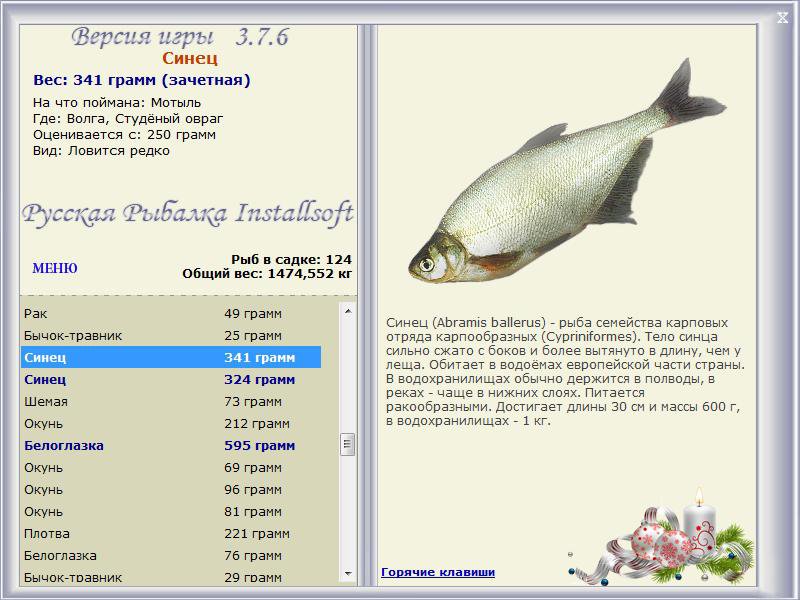Select the Белоглазка 76 грамм row
800x600 pixels.
point(171,555)
